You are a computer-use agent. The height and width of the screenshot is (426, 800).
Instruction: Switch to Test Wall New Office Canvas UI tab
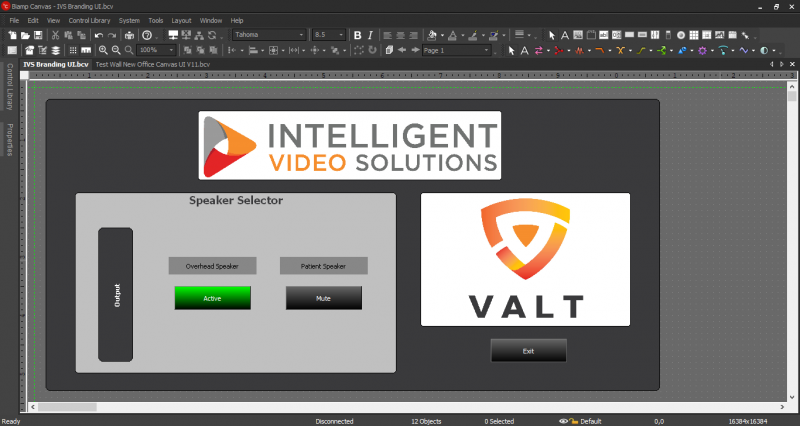(153, 64)
